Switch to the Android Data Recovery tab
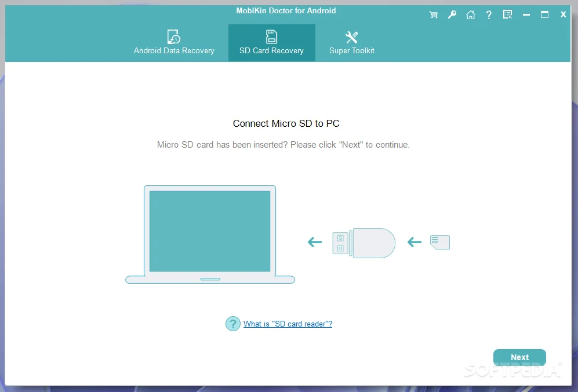578x392 pixels. click(x=173, y=50)
